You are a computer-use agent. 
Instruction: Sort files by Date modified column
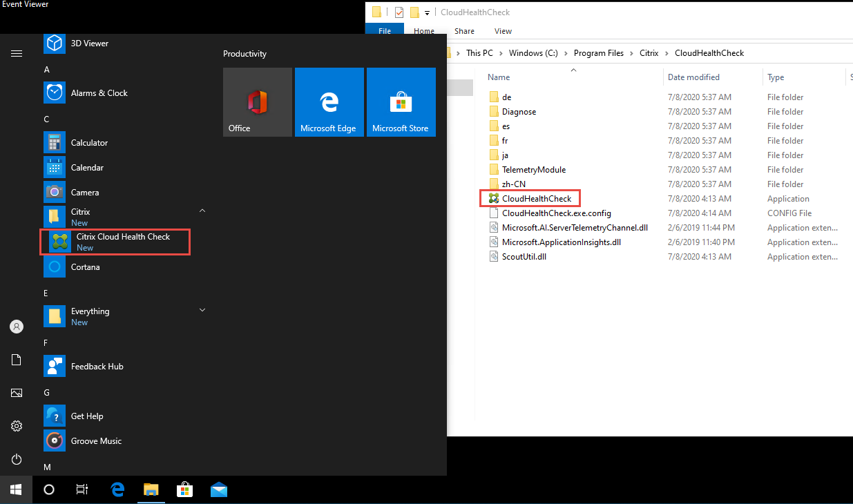coord(693,77)
